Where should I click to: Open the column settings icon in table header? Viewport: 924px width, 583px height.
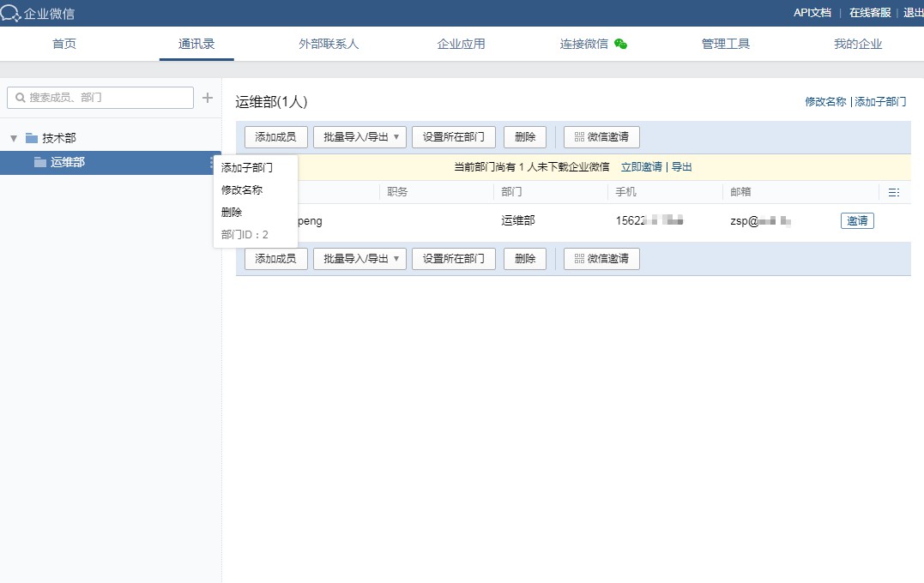893,193
